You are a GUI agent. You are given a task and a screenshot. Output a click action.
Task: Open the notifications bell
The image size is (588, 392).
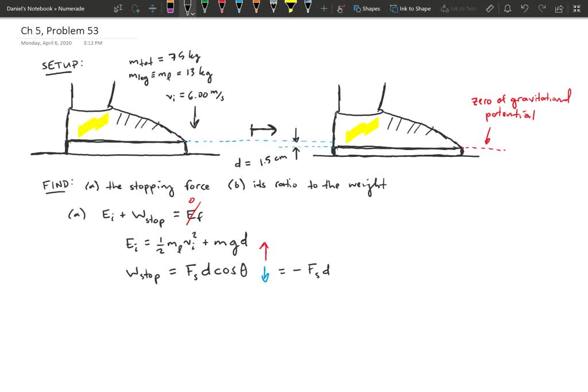point(508,9)
